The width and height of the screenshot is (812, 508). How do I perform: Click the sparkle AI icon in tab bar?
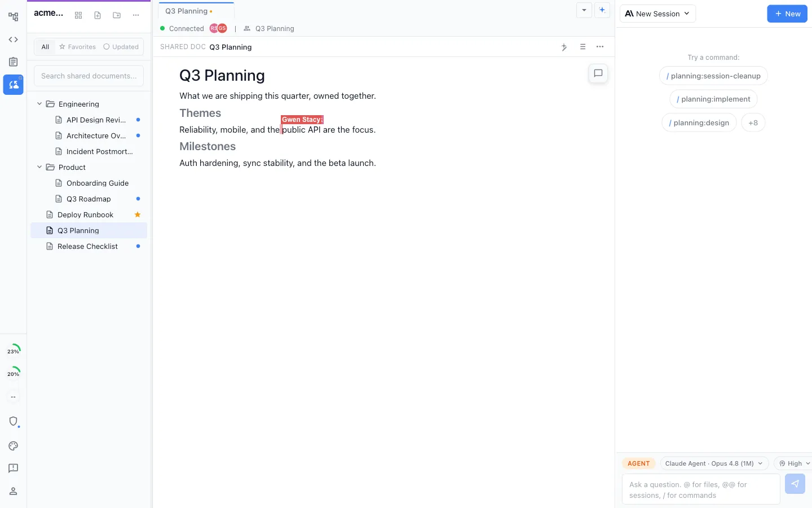[x=602, y=10]
